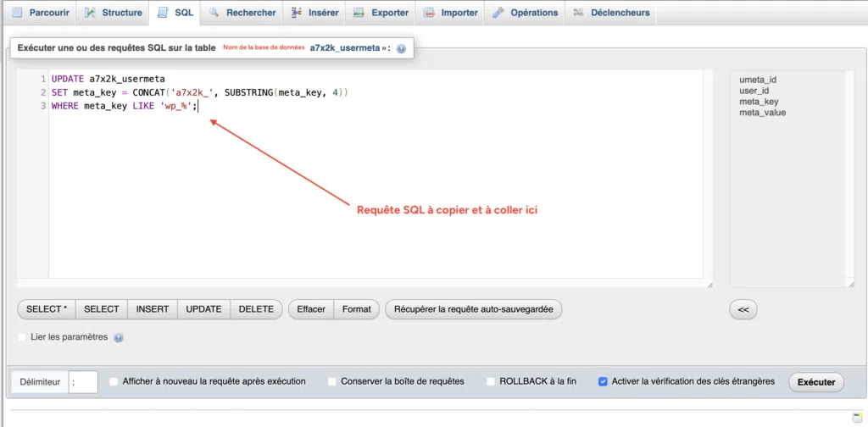Select user_id in column list
Screen dimensions: 868x427
(754, 91)
